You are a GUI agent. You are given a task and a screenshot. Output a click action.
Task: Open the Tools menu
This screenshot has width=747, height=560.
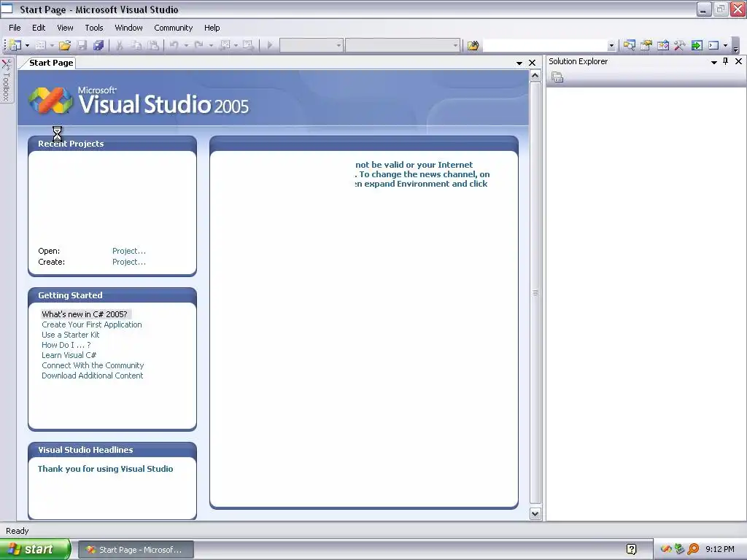click(94, 28)
